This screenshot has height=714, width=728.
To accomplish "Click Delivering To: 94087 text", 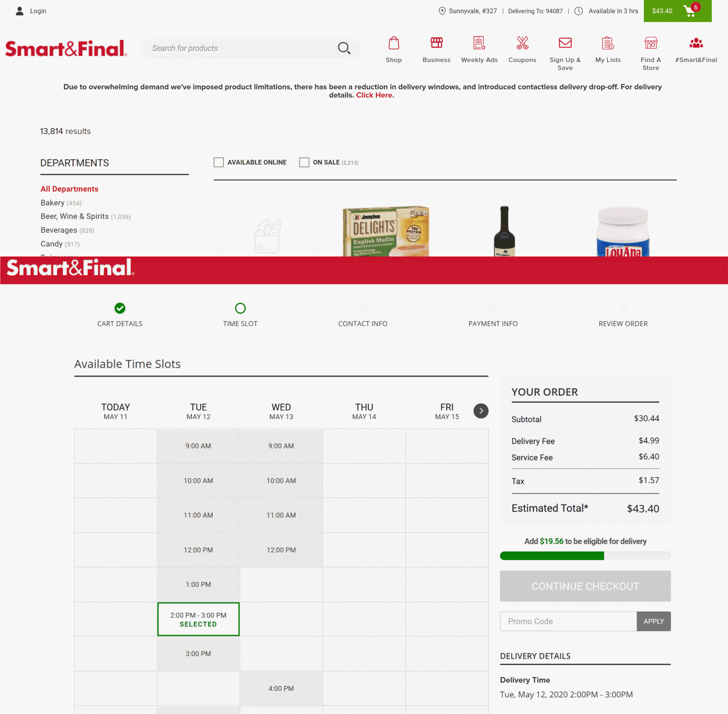I will coord(535,11).
